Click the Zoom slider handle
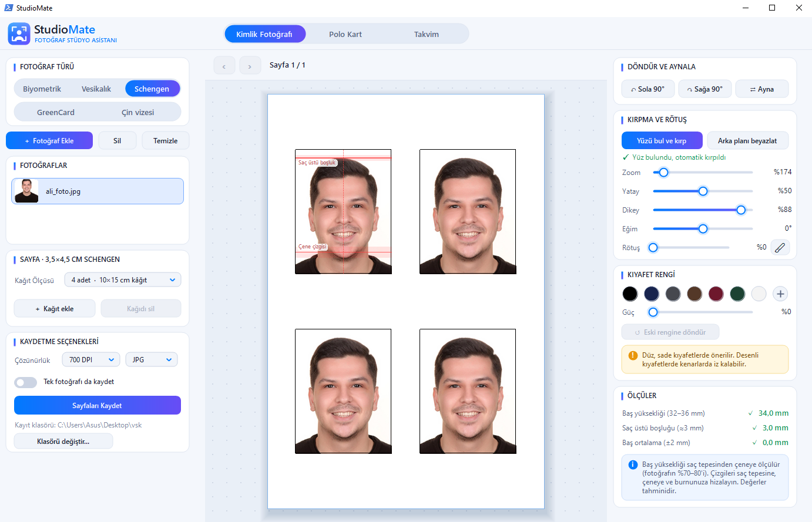 pyautogui.click(x=663, y=173)
